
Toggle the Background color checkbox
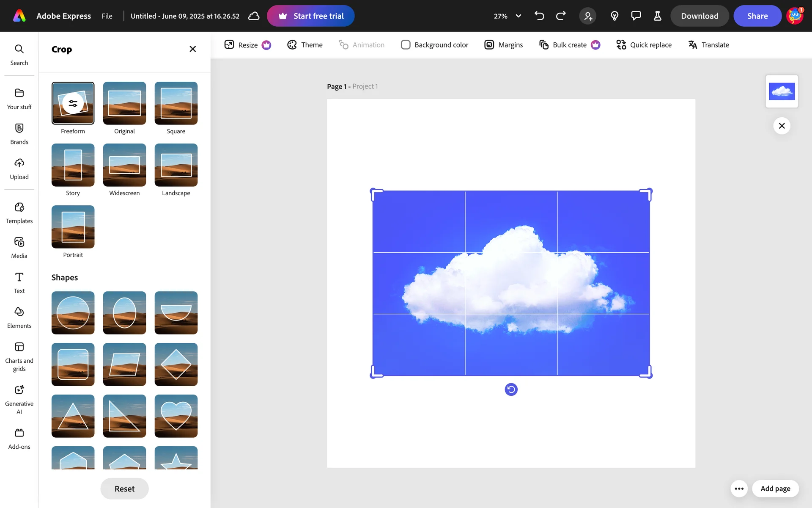pos(406,45)
